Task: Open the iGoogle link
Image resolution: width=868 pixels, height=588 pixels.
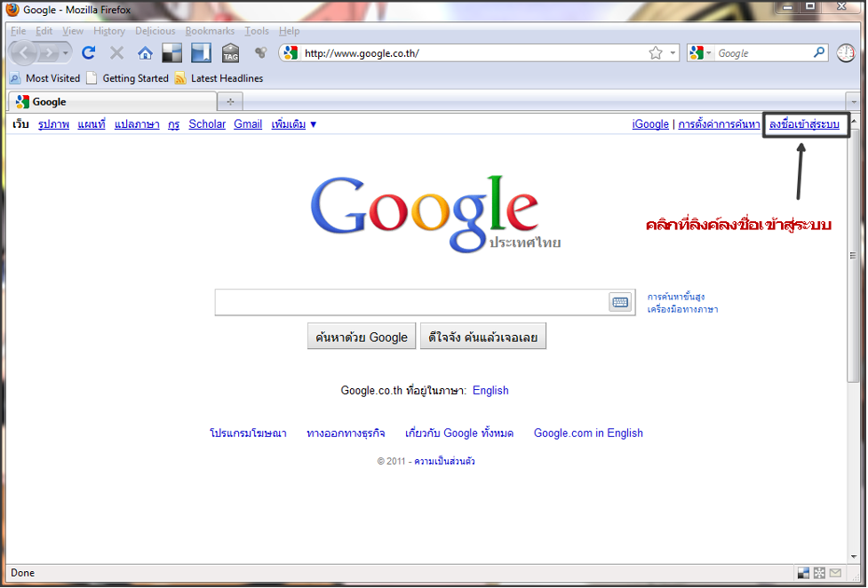Action: pyautogui.click(x=650, y=124)
